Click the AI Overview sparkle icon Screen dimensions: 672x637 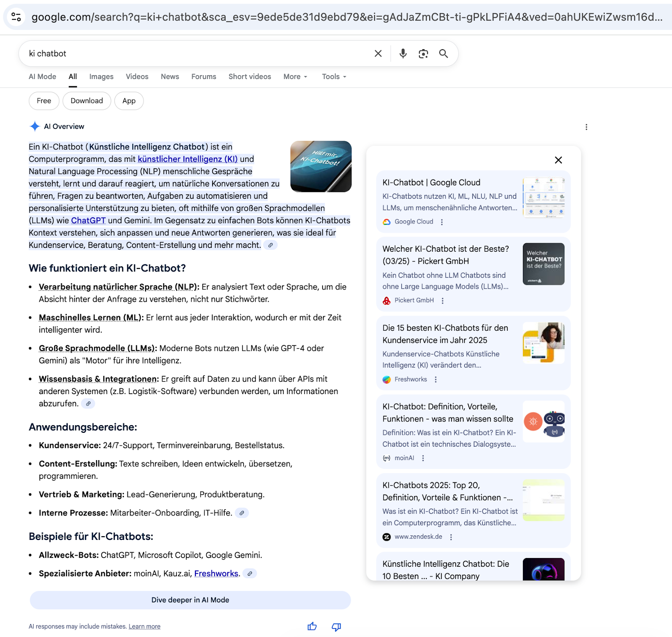pos(34,126)
